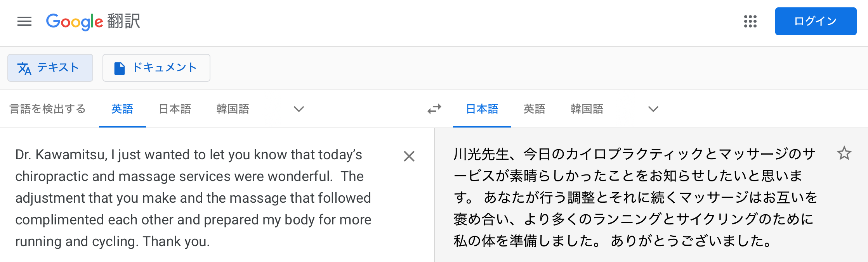The image size is (868, 262).
Task: Swap source and target languages
Action: (434, 109)
